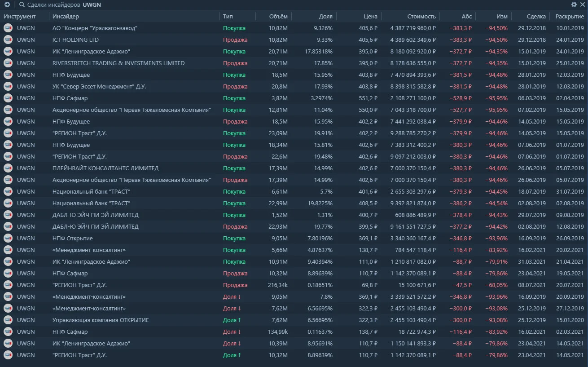Click the add widget plus icon
Viewport: 588px width, 367px height.
(x=7, y=4)
